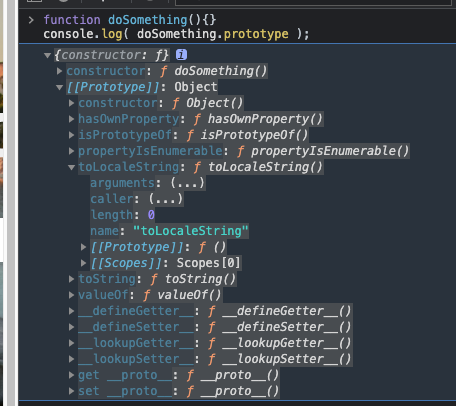This screenshot has width=456, height=406.
Task: Click 'Object' value next to [[Prototype]]
Action: [x=196, y=87]
